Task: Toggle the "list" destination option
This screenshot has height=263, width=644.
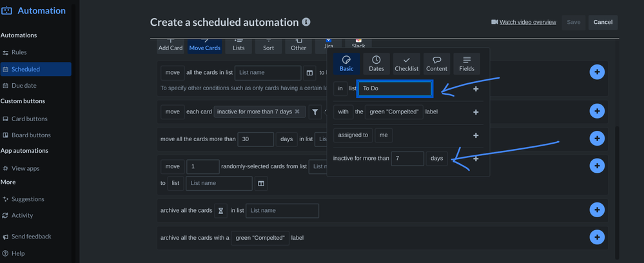Action: [x=175, y=183]
